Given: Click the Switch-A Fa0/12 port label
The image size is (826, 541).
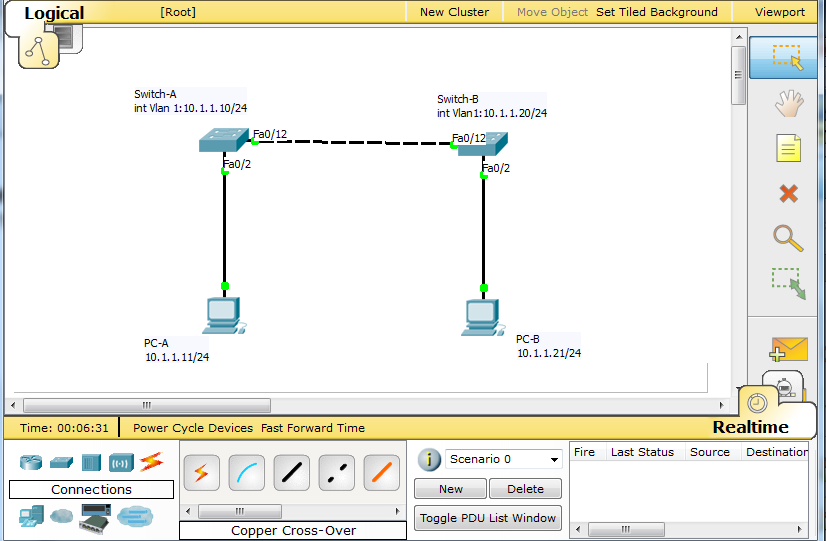Looking at the screenshot, I should click(270, 134).
